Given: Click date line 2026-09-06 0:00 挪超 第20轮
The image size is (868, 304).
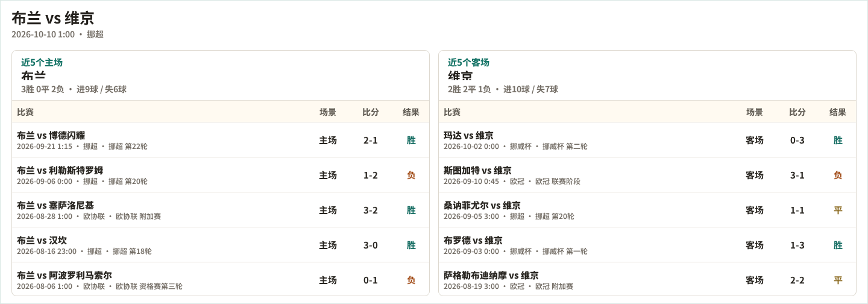Looking at the screenshot, I should coord(82,182).
